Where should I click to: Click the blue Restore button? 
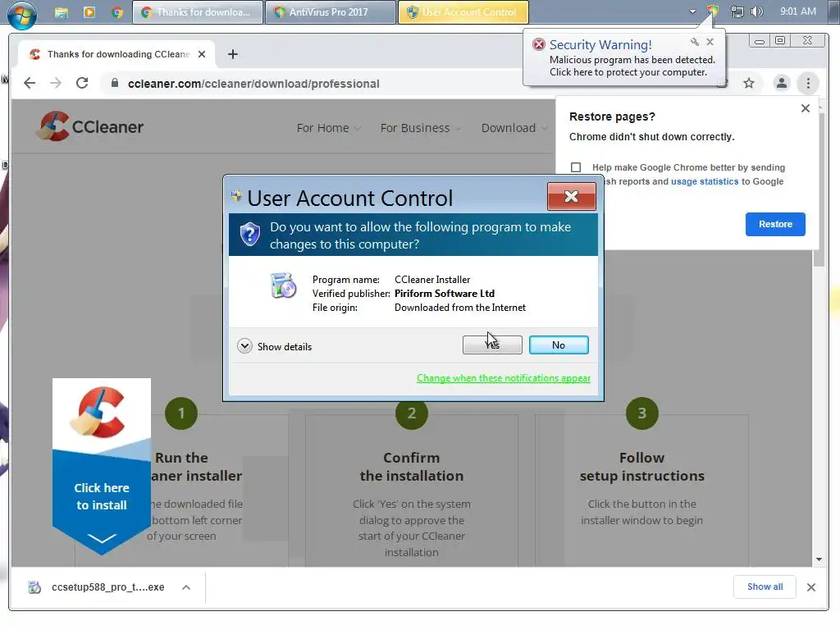tap(775, 224)
